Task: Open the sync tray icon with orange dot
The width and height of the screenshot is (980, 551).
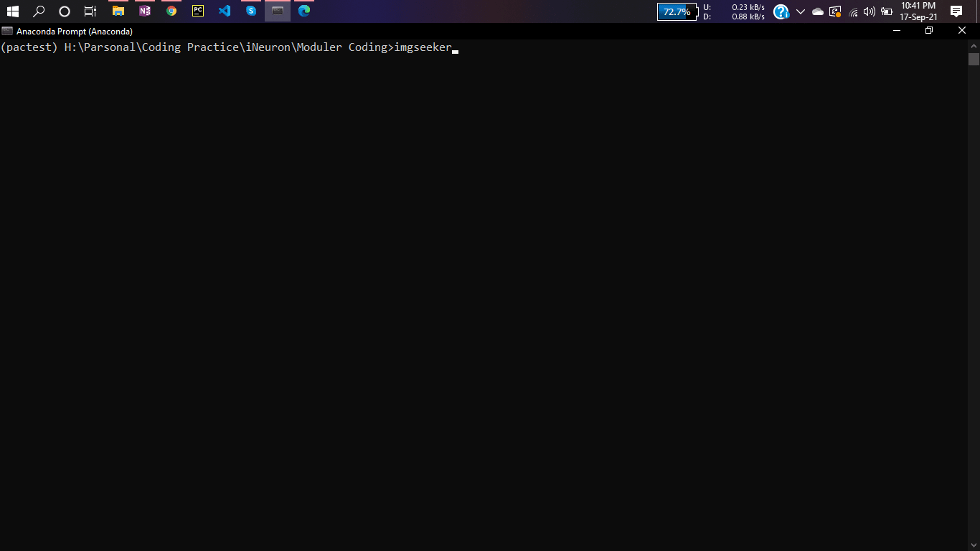Action: coord(835,11)
